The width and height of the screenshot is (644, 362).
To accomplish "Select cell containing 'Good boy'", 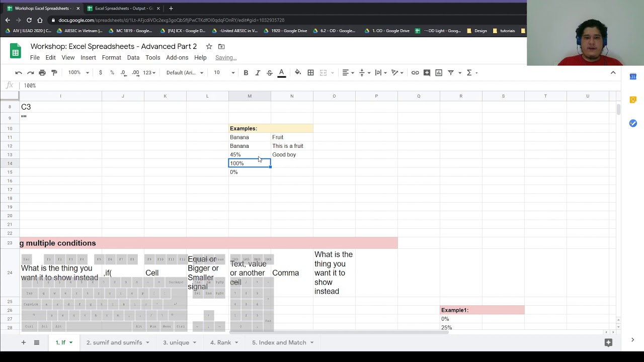I will point(292,155).
